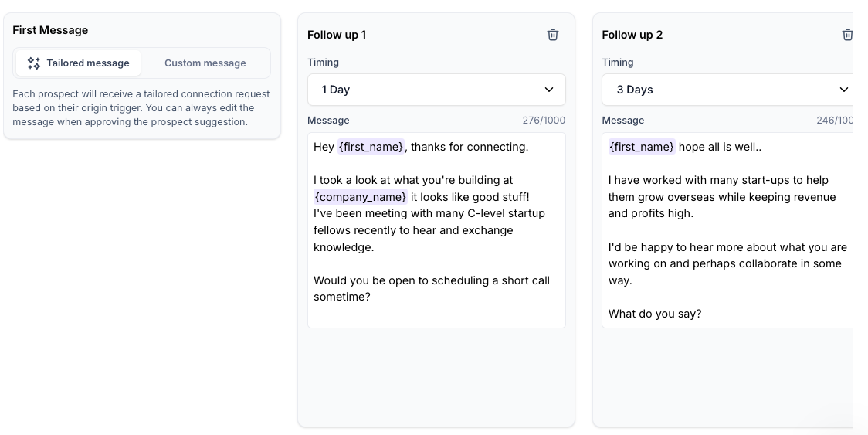Focus the Follow up 1 message text area
This screenshot has width=868, height=435.
[436, 313]
